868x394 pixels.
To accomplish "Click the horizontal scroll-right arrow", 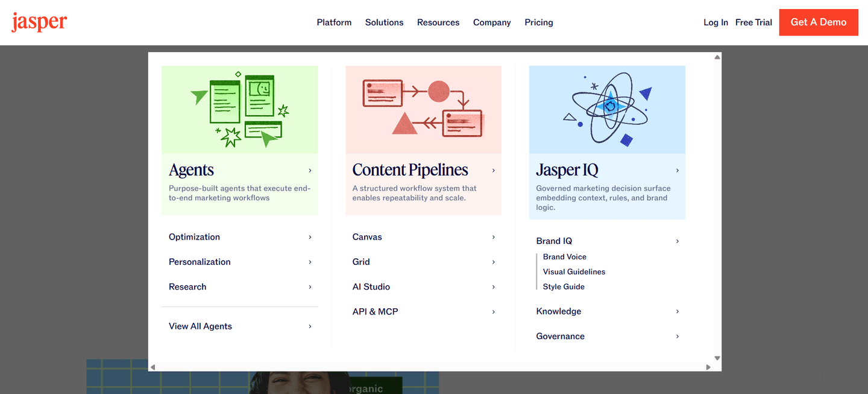I will pos(708,367).
